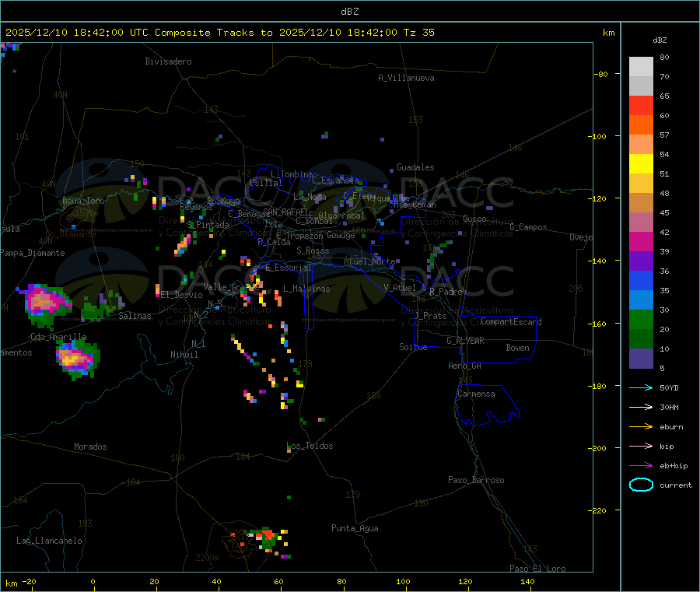Click the storm cell near Cda_Amarilla
The width and height of the screenshot is (700, 592).
point(78,359)
